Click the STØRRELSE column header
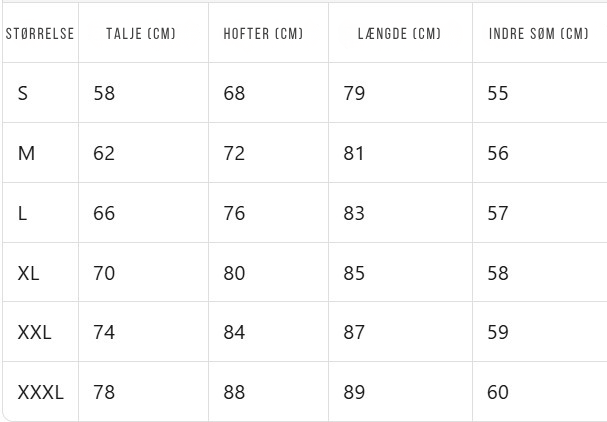The image size is (607, 422). (x=39, y=33)
